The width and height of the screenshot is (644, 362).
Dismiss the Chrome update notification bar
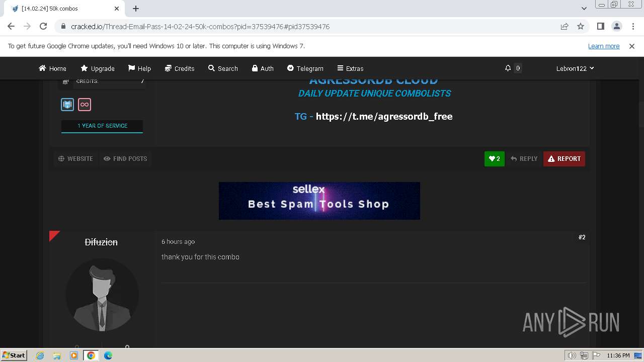pos(632,46)
